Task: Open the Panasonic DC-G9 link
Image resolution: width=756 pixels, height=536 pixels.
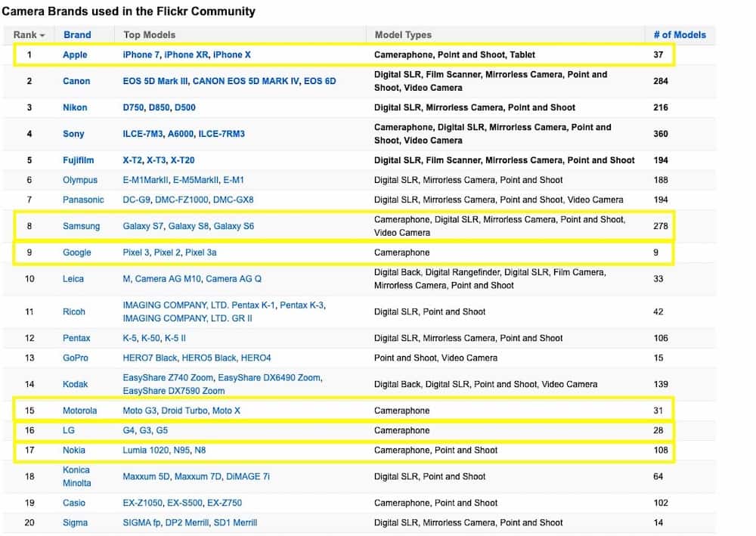Action: tap(136, 200)
